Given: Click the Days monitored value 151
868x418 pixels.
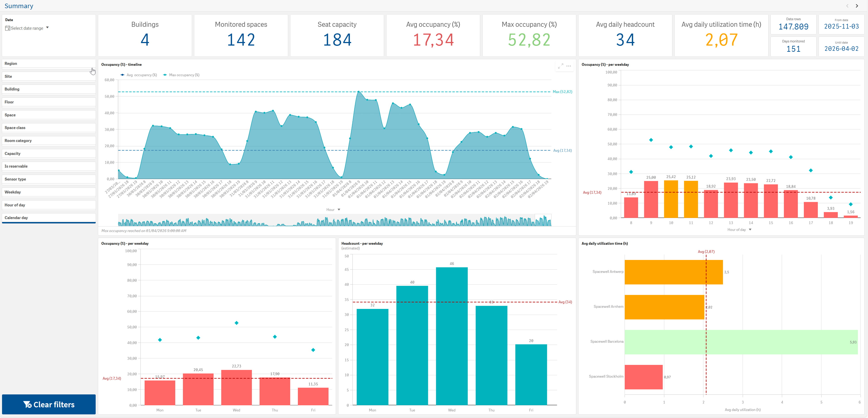Looking at the screenshot, I should (x=793, y=49).
